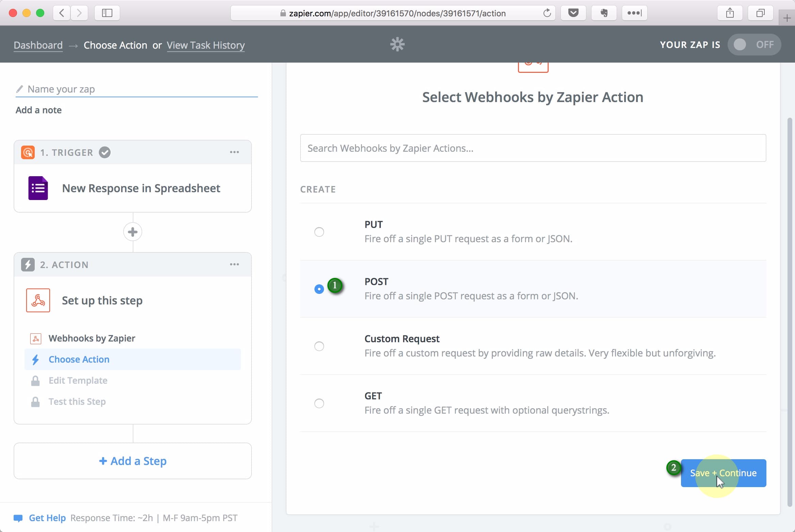Click the Trigger step checkmark icon
This screenshot has width=795, height=532.
click(104, 153)
